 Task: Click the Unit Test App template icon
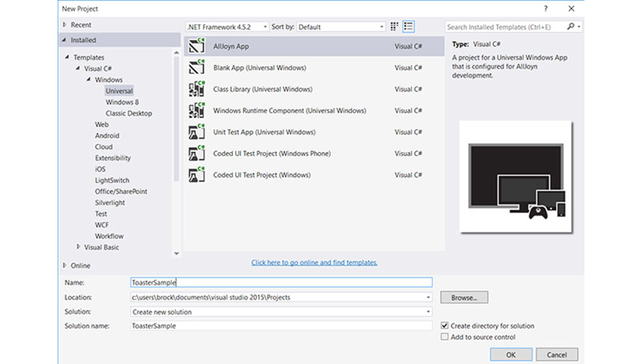196,132
